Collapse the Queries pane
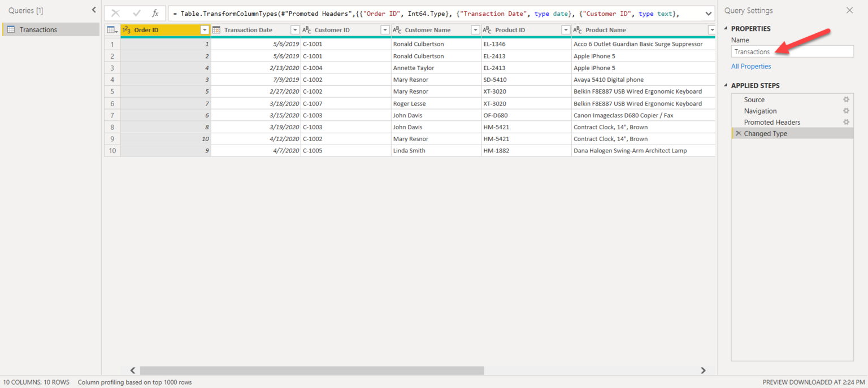The image size is (868, 388). pyautogui.click(x=94, y=10)
